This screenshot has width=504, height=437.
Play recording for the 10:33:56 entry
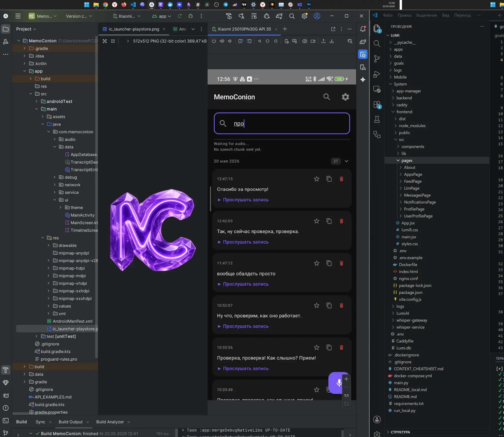(x=243, y=369)
